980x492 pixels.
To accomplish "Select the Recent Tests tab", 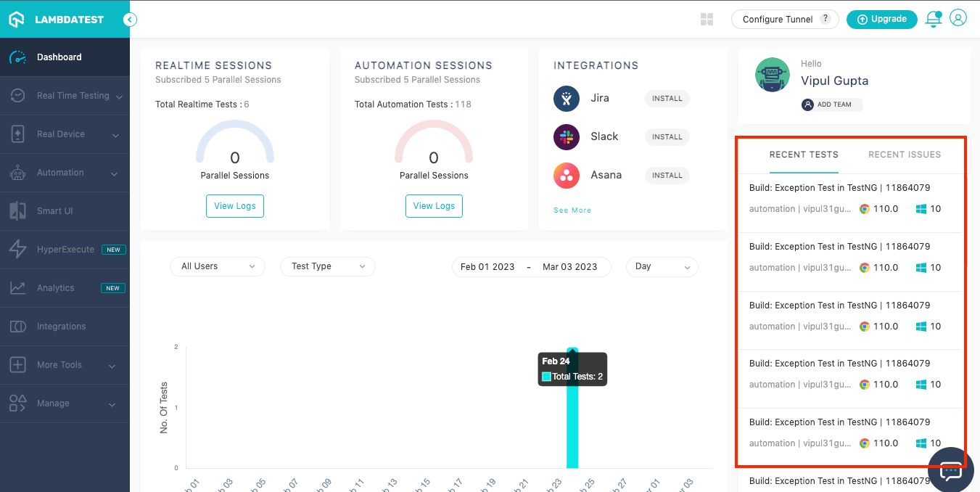I will coord(804,155).
